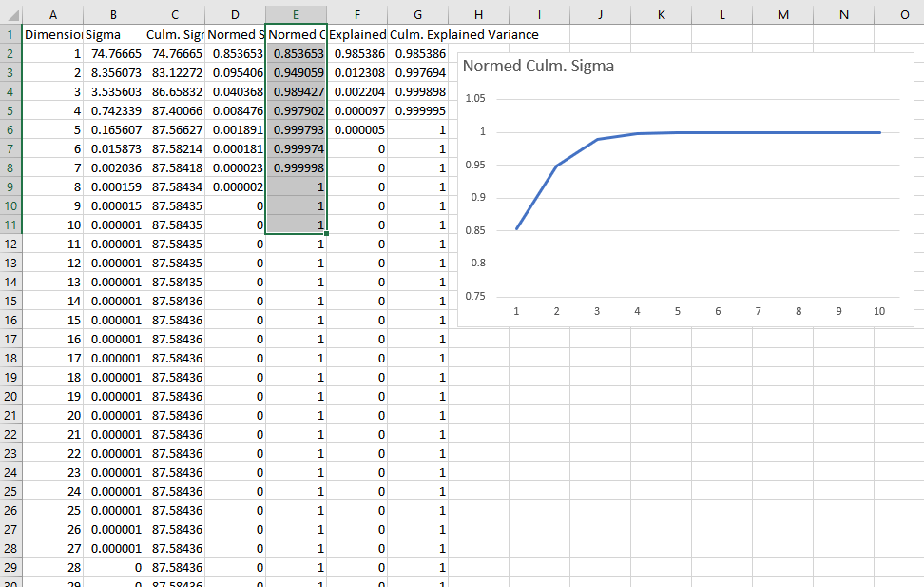This screenshot has width=924, height=587.
Task: Select cell with value 0.949059
Action: click(x=296, y=72)
